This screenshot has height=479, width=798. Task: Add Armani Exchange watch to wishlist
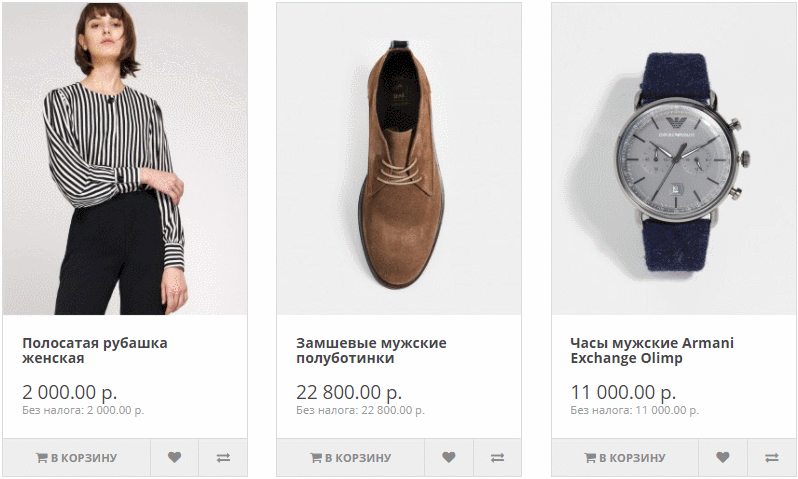722,458
